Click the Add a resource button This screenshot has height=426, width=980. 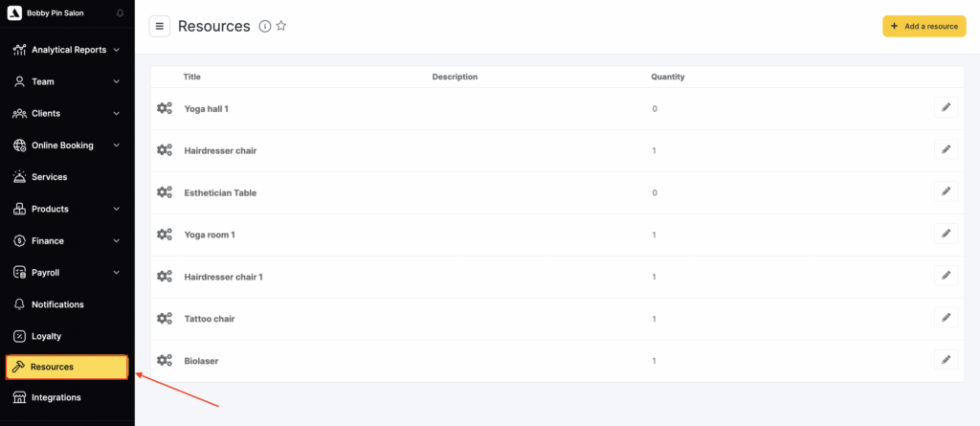(924, 27)
